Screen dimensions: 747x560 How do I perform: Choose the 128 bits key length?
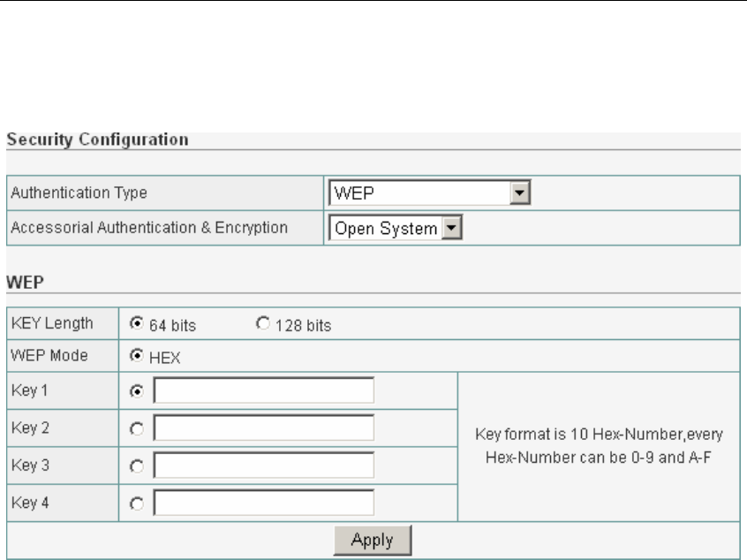click(261, 324)
